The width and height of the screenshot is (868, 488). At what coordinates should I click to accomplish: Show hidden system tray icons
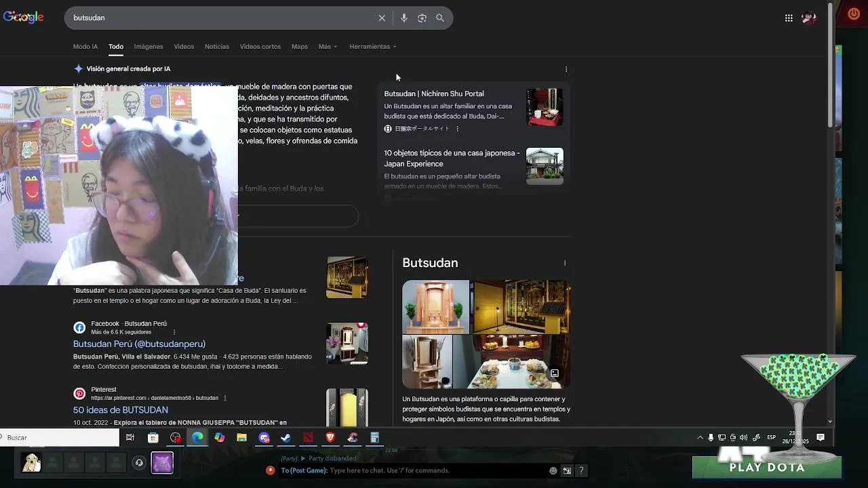pos(701,438)
